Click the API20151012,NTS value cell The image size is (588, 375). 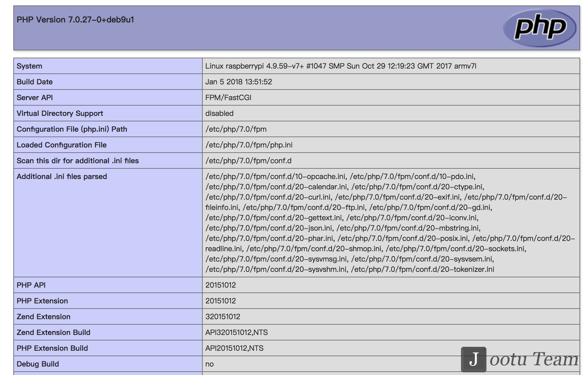click(x=234, y=348)
